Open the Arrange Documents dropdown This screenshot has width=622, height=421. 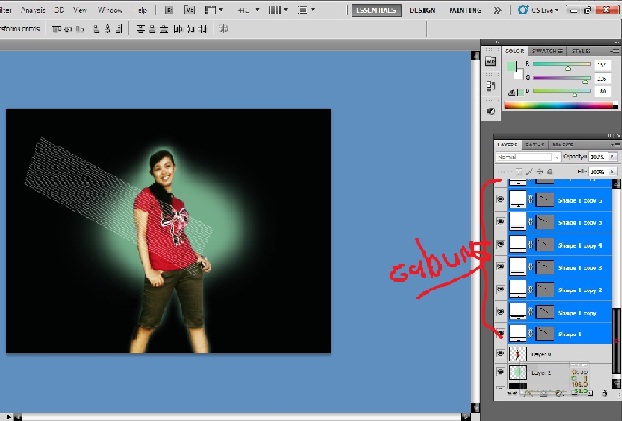(278, 10)
